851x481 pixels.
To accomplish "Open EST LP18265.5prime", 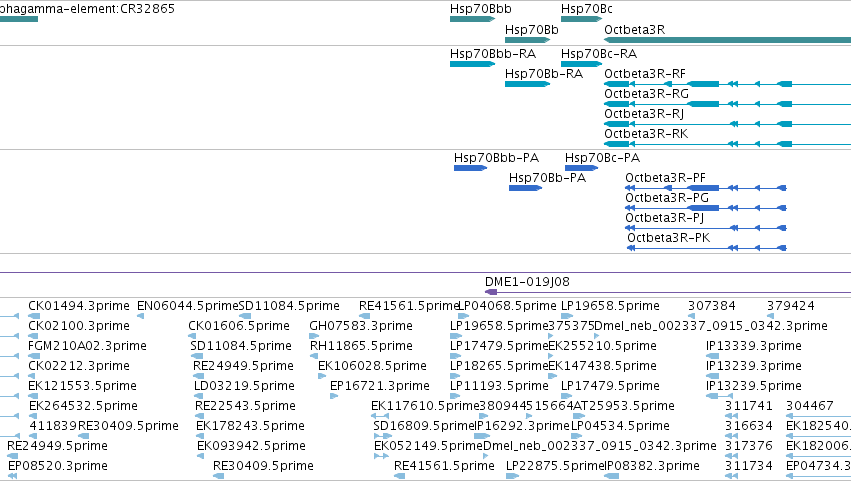I will coord(499,366).
